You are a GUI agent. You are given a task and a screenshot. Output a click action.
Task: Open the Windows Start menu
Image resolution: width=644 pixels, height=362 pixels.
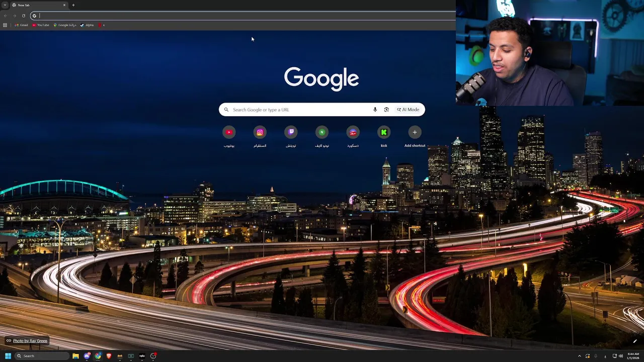point(8,356)
